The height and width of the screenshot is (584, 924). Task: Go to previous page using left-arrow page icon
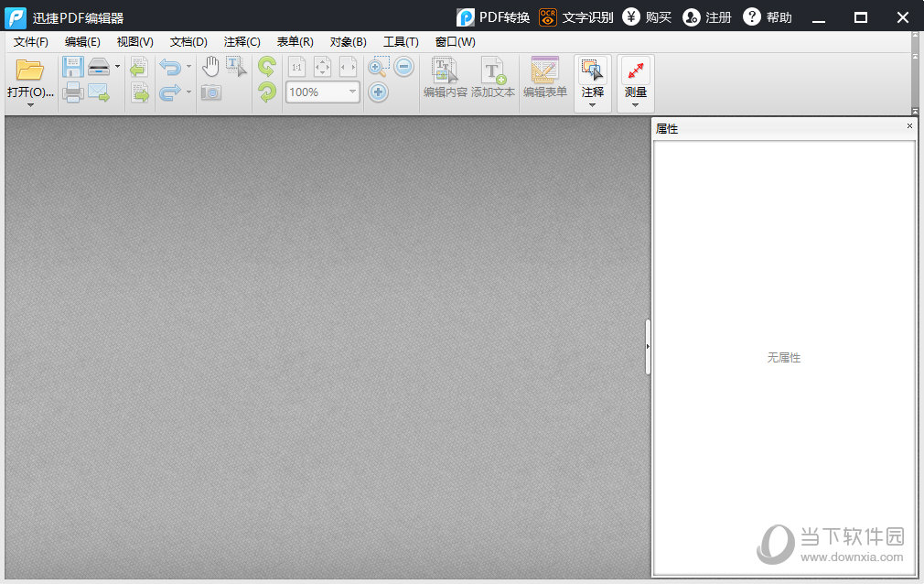pos(139,67)
